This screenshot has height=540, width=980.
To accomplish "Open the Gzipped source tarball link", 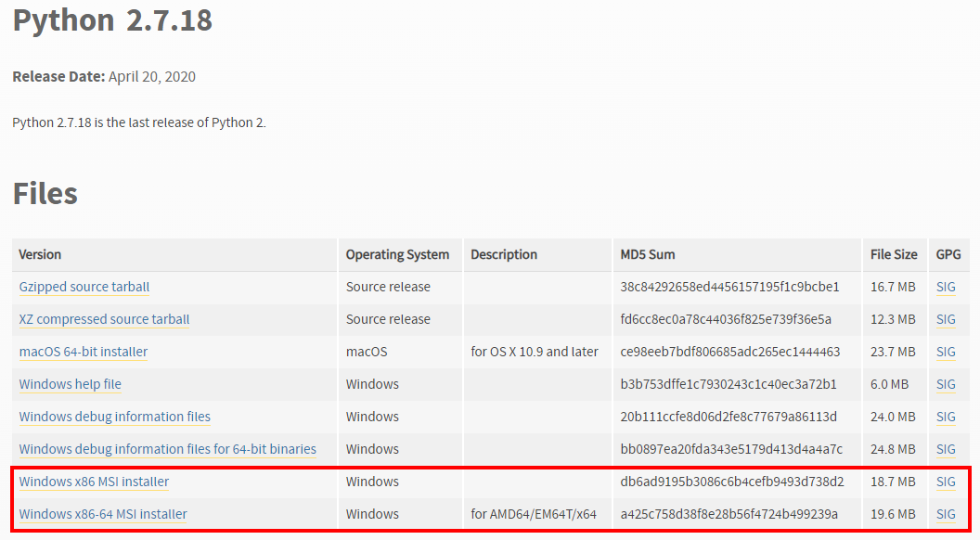I will (x=84, y=287).
